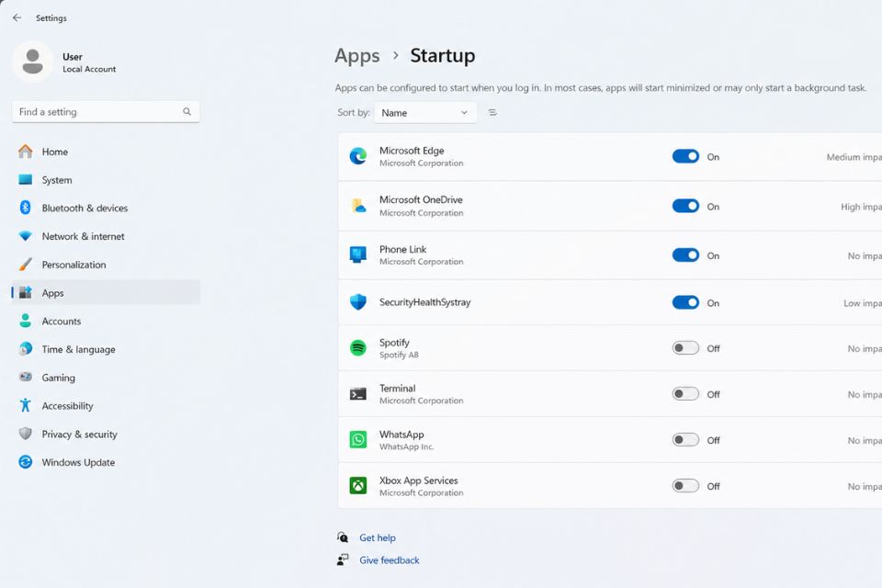882x588 pixels.
Task: Open Network & internet settings
Action: [x=106, y=236]
